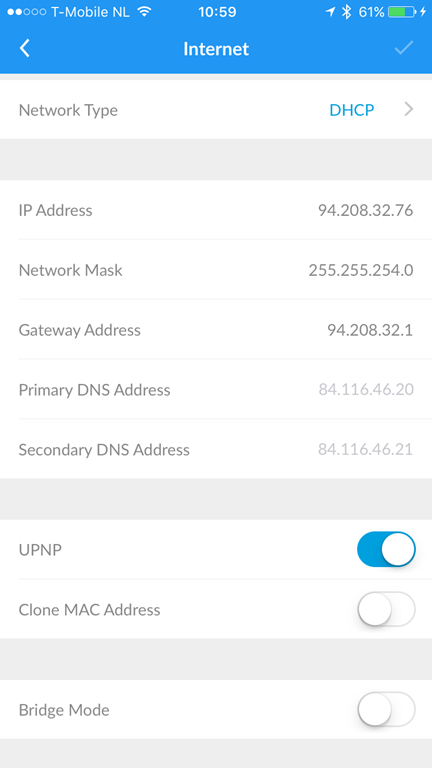This screenshot has height=768, width=432.
Task: Open Network Type chevron
Action: [409, 110]
